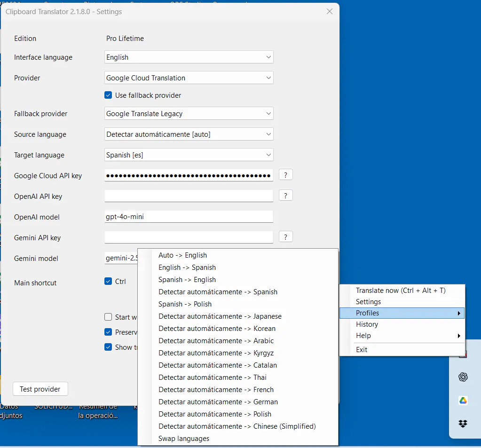
Task: Toggle the Ctrl shortcut checkbox
Action: tap(108, 281)
